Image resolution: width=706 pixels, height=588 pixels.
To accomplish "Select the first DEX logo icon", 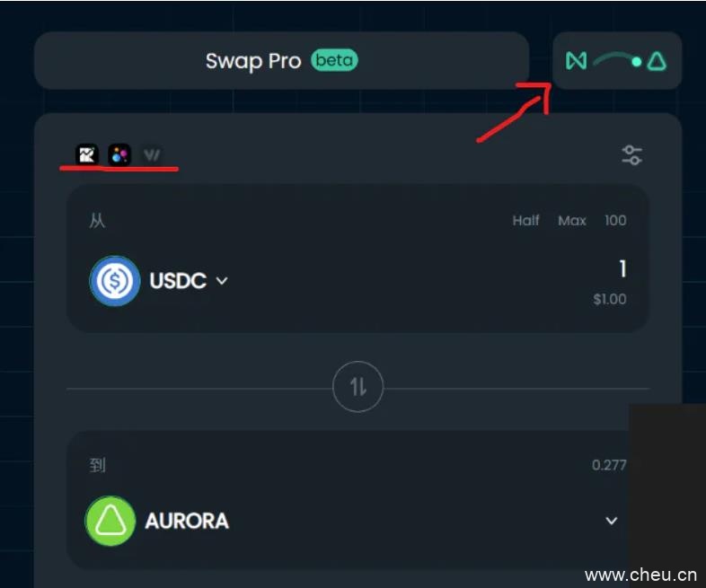I will (87, 155).
